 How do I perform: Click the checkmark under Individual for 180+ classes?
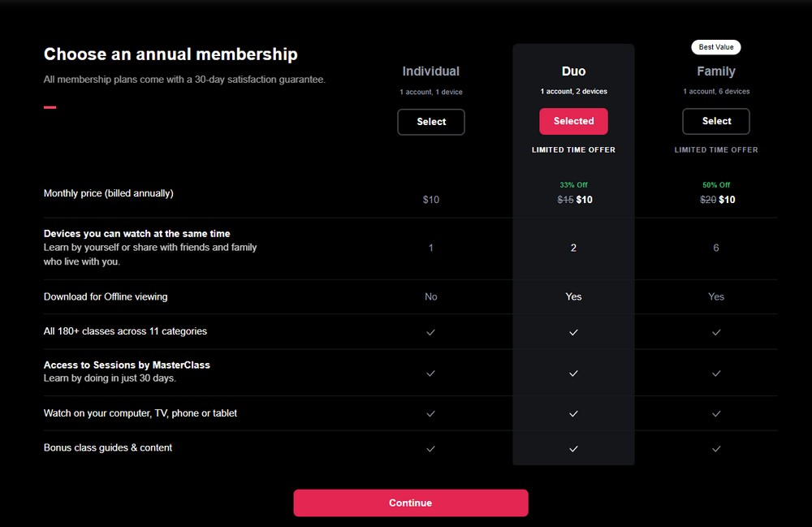click(x=430, y=332)
